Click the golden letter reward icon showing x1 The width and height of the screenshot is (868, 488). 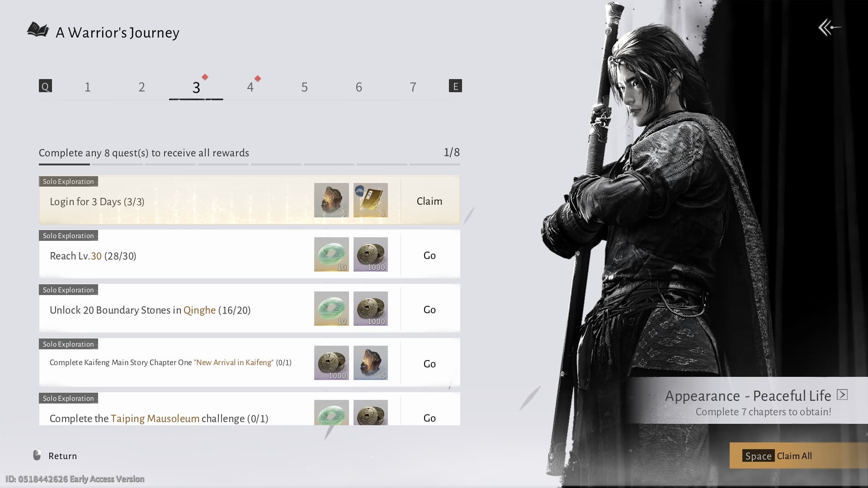tap(370, 200)
